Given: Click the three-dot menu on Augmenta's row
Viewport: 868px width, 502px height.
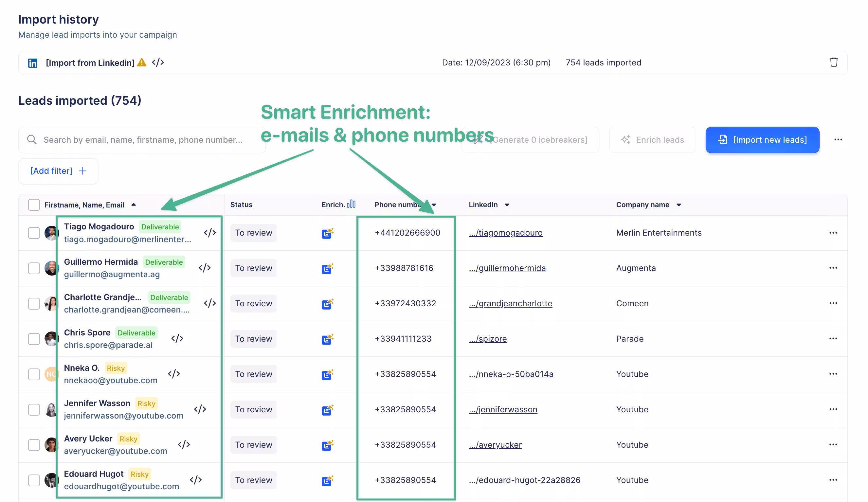Looking at the screenshot, I should pyautogui.click(x=833, y=268).
